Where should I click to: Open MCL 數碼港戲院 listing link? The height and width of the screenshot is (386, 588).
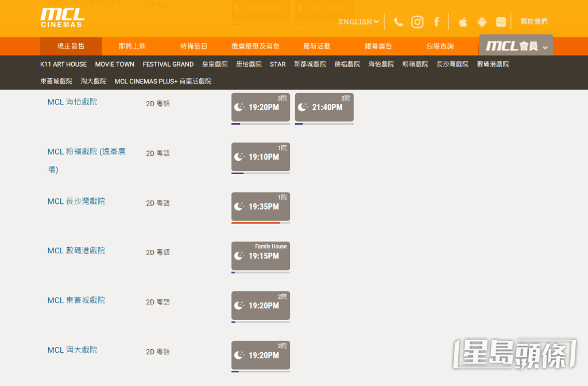tap(76, 250)
